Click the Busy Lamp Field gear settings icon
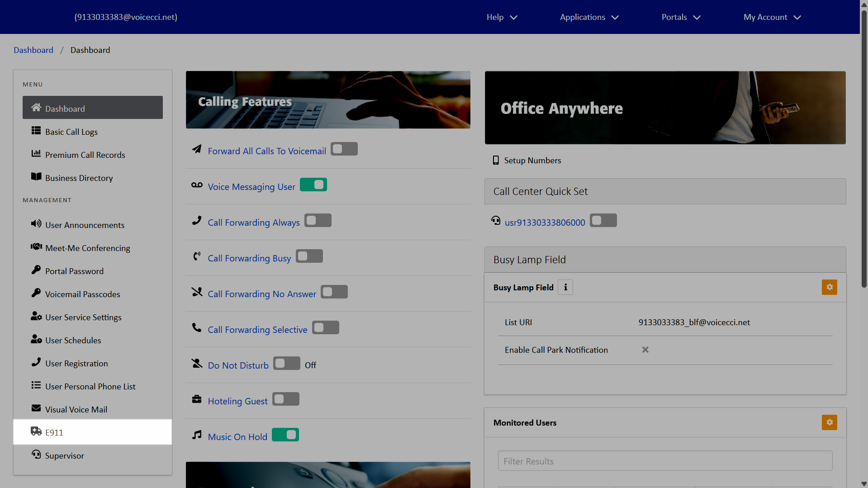 (x=829, y=287)
